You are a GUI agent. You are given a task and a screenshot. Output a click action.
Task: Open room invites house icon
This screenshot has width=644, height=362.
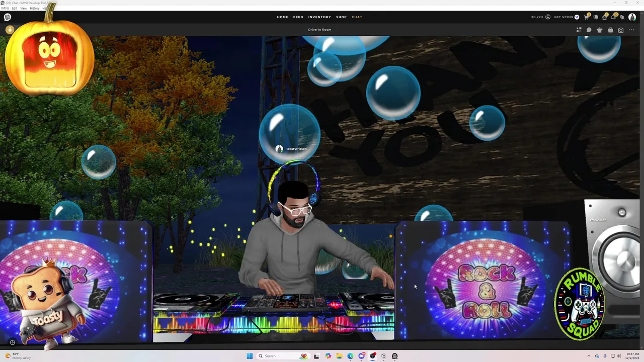[x=604, y=17]
